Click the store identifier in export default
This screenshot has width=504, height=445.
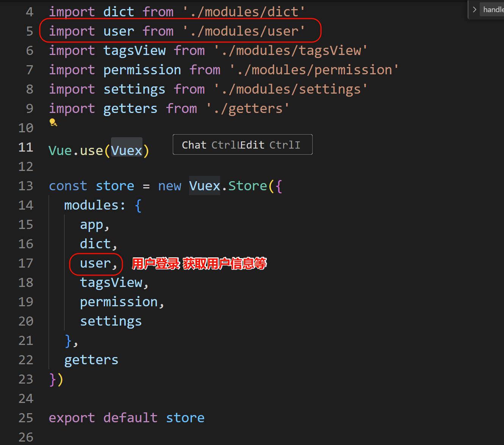coord(185,418)
